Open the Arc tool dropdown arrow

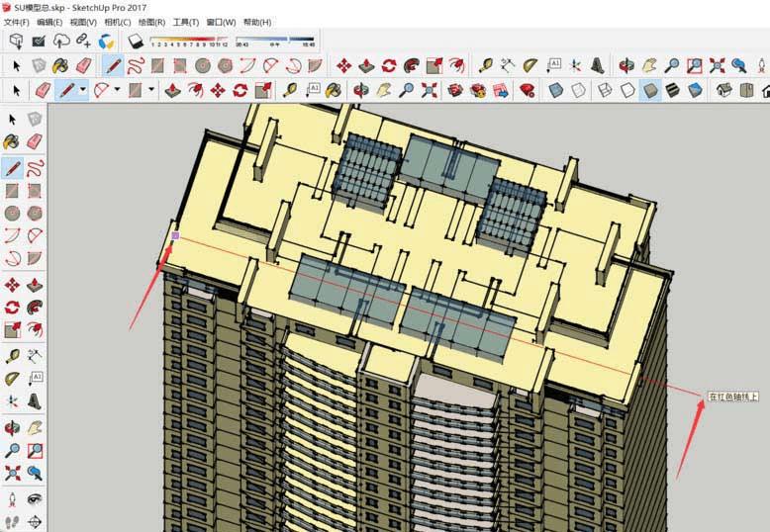[x=117, y=90]
